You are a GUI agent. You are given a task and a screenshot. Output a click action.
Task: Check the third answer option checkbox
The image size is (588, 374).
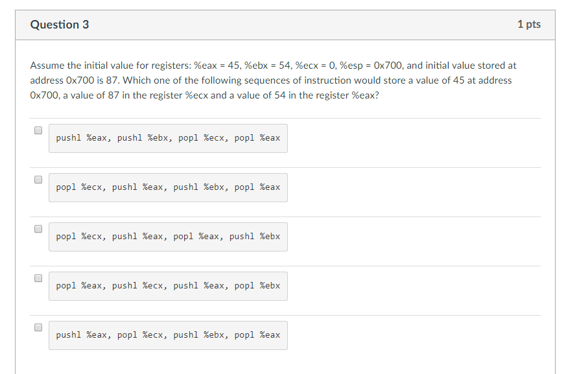click(38, 229)
